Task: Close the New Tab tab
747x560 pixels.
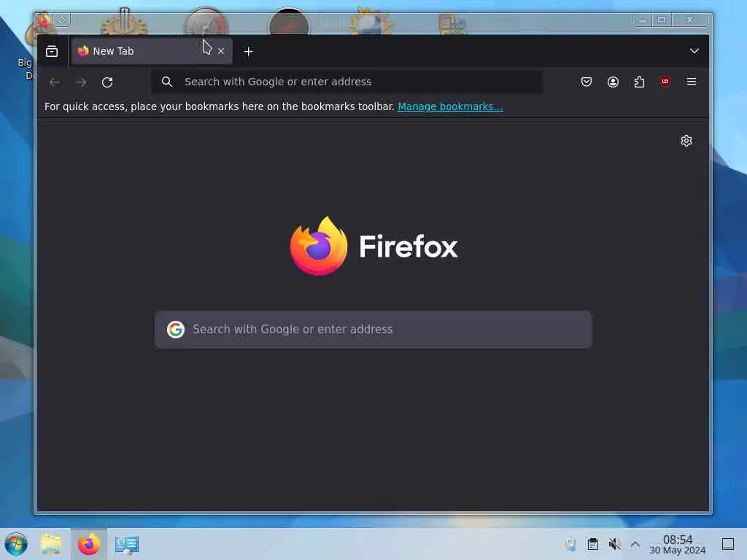Action: pos(221,51)
